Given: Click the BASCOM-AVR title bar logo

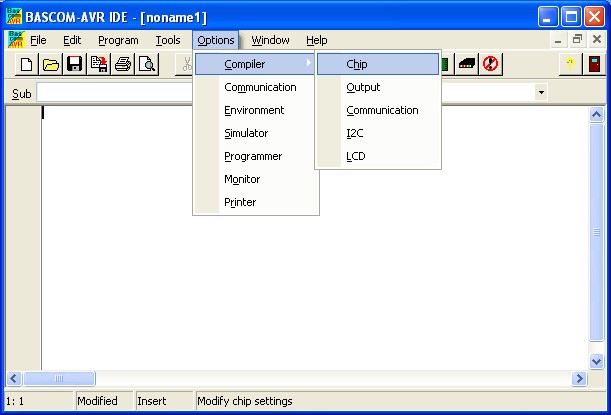Looking at the screenshot, I should click(14, 16).
